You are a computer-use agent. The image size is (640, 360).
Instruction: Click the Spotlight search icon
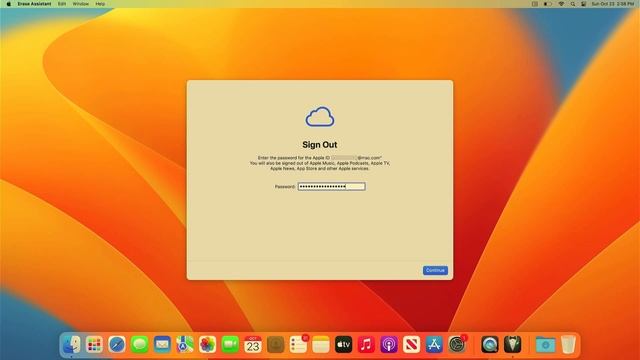573,4
